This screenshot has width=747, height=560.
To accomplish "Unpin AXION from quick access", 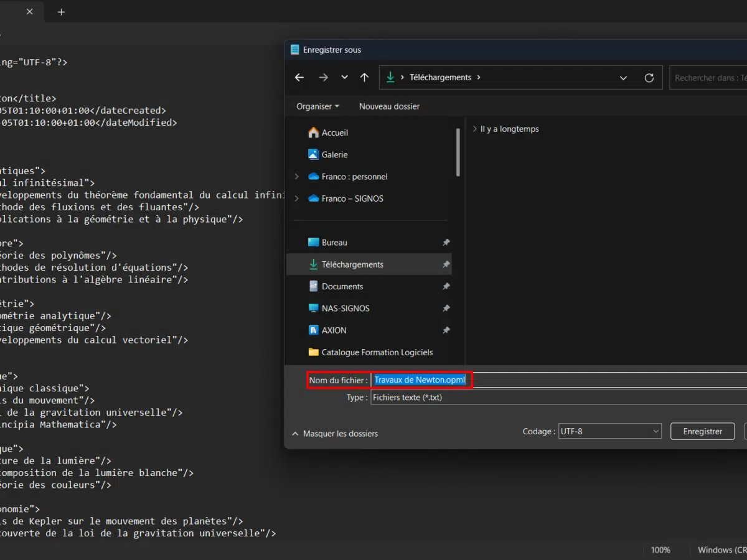I will click(446, 330).
